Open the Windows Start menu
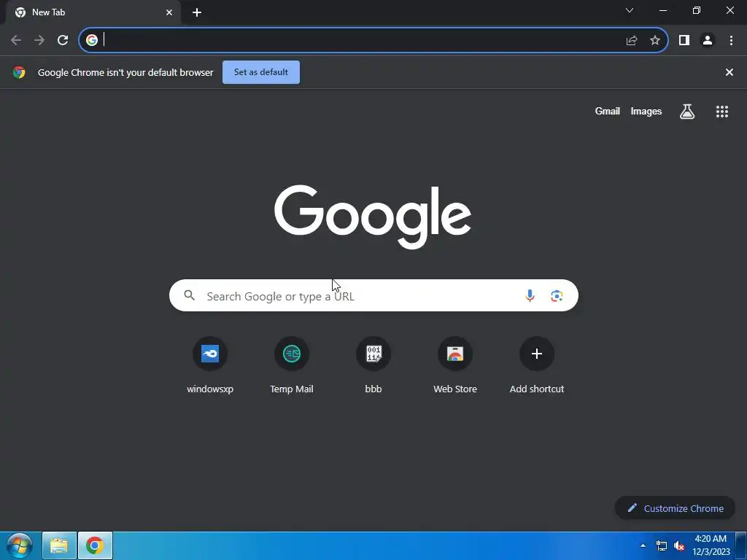 (x=20, y=545)
